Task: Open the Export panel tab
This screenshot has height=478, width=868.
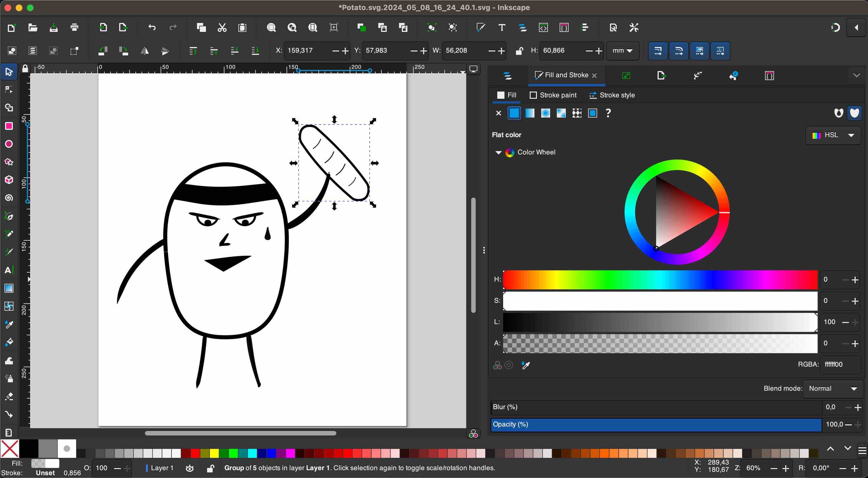Action: click(x=661, y=76)
